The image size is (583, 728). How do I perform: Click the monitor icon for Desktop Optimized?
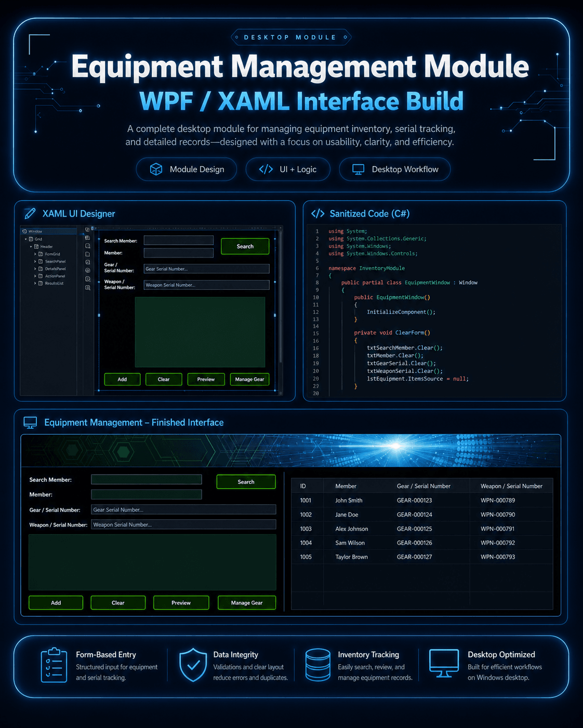point(444,663)
